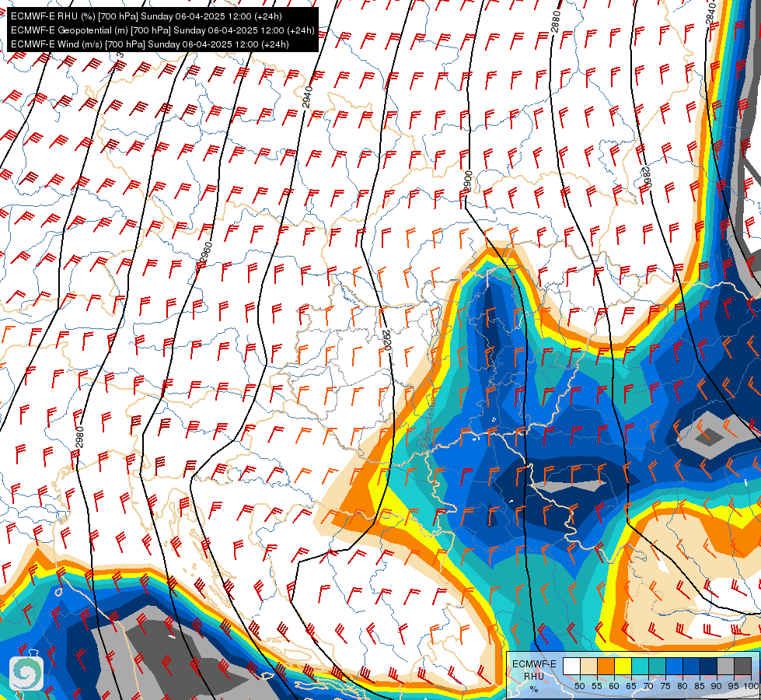Click the swirl weather logo icon
This screenshot has height=700, width=761.
26,673
